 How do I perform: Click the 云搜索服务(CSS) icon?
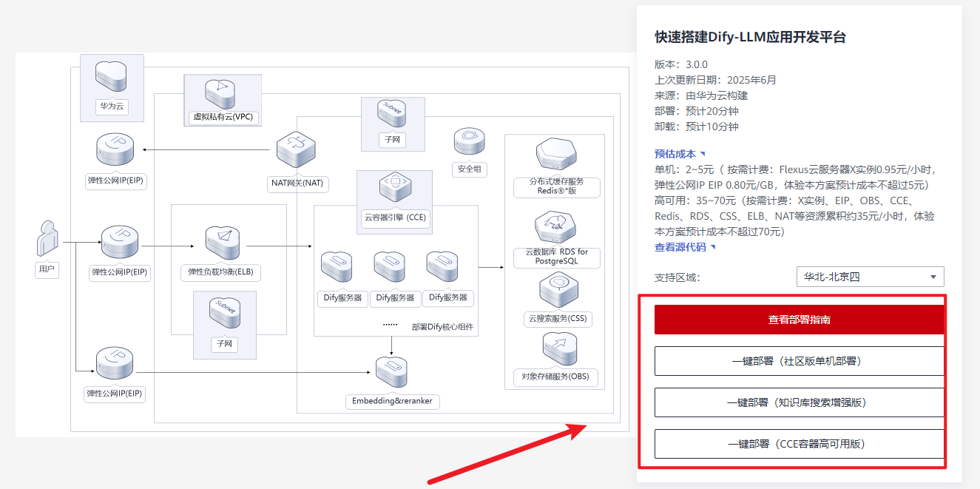click(x=559, y=289)
